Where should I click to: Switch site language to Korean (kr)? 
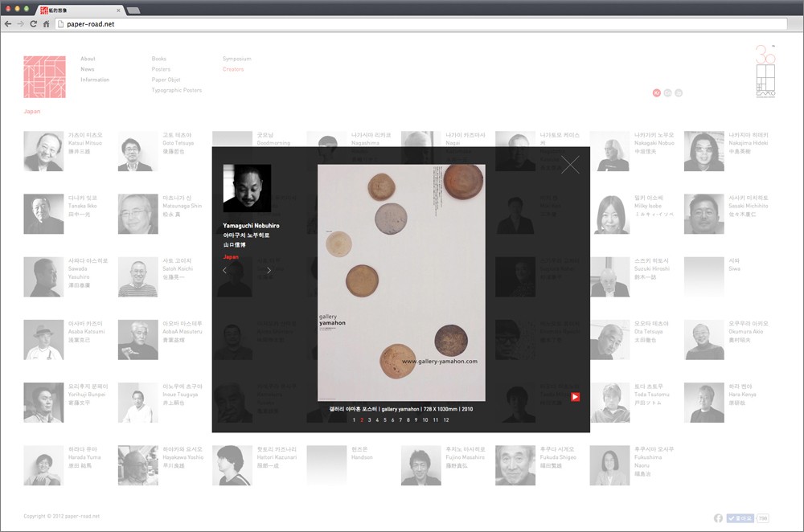tap(656, 92)
